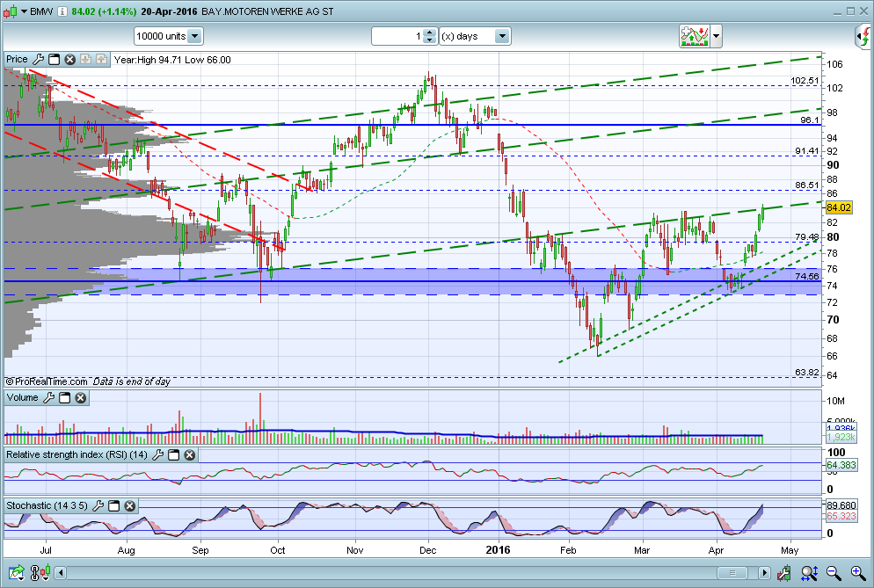Select the 91.41 level label
Image resolution: width=874 pixels, height=588 pixels.
pyautogui.click(x=806, y=151)
